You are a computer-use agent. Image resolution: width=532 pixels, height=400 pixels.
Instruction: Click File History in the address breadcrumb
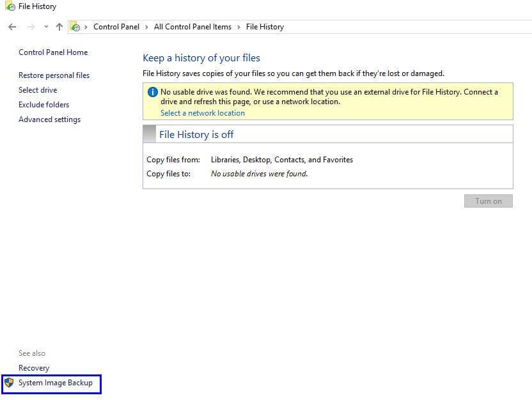265,27
